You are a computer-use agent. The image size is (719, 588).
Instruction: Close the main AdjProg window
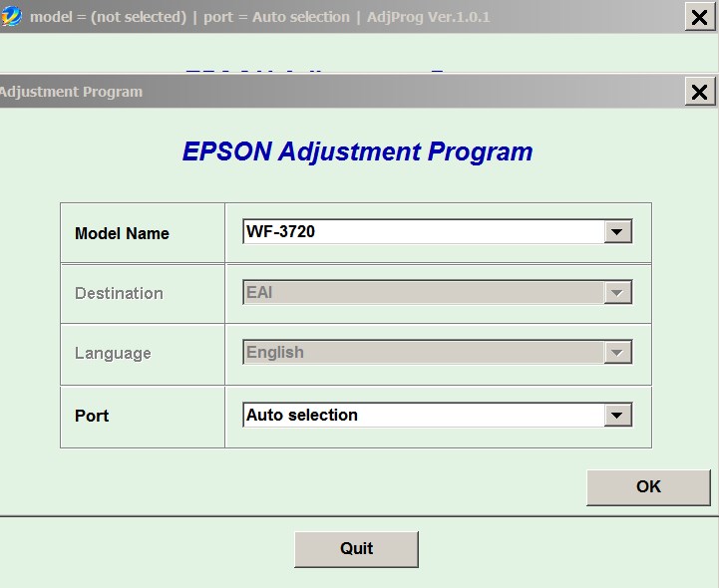pos(699,17)
